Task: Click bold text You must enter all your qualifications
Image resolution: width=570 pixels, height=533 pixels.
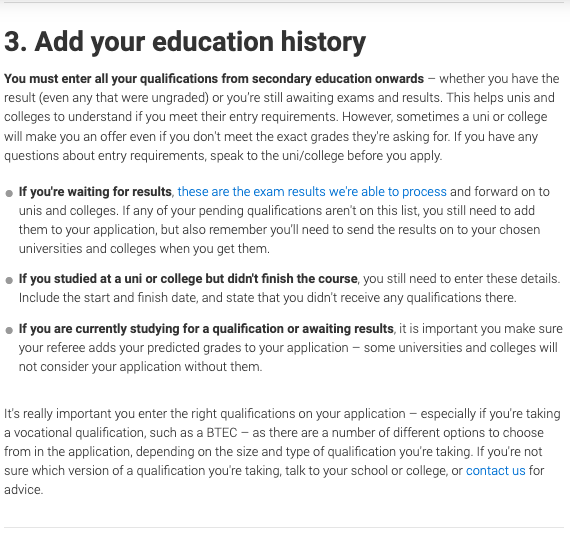Action: click(214, 79)
